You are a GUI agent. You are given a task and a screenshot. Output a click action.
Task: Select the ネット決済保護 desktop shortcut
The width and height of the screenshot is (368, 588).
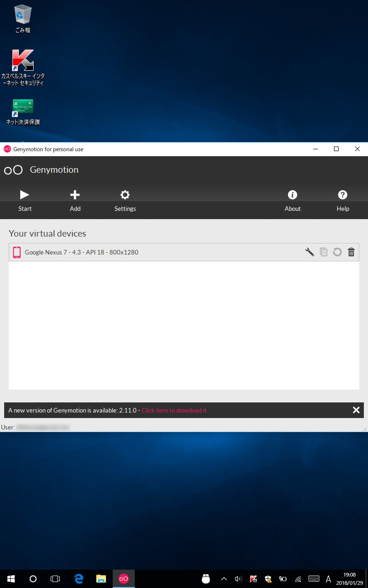[23, 112]
